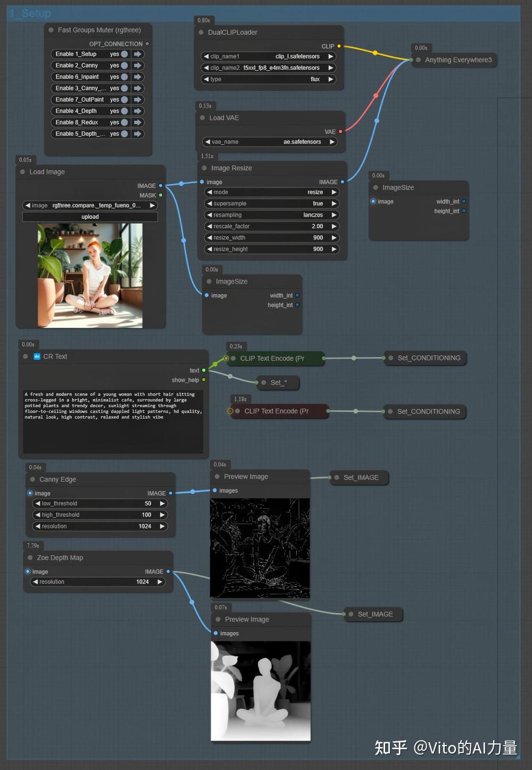Toggle Enable 4_Depth off

coord(124,111)
